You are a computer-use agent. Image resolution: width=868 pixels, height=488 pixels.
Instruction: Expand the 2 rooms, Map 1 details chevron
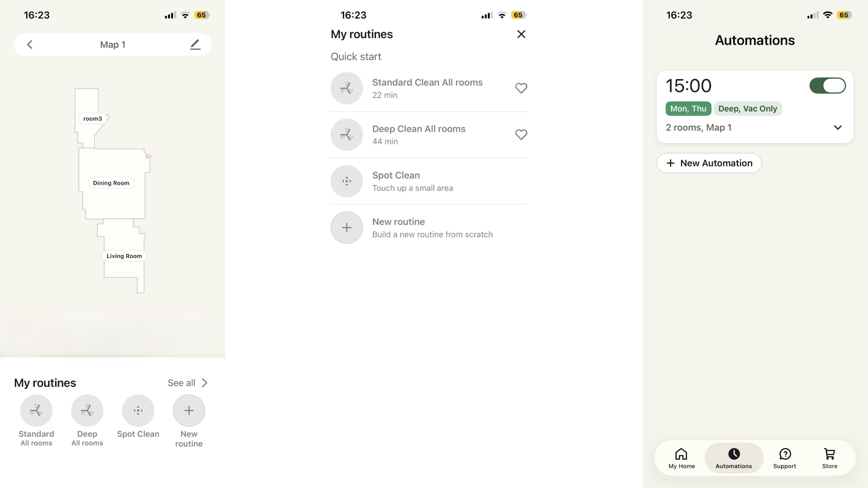pos(838,128)
